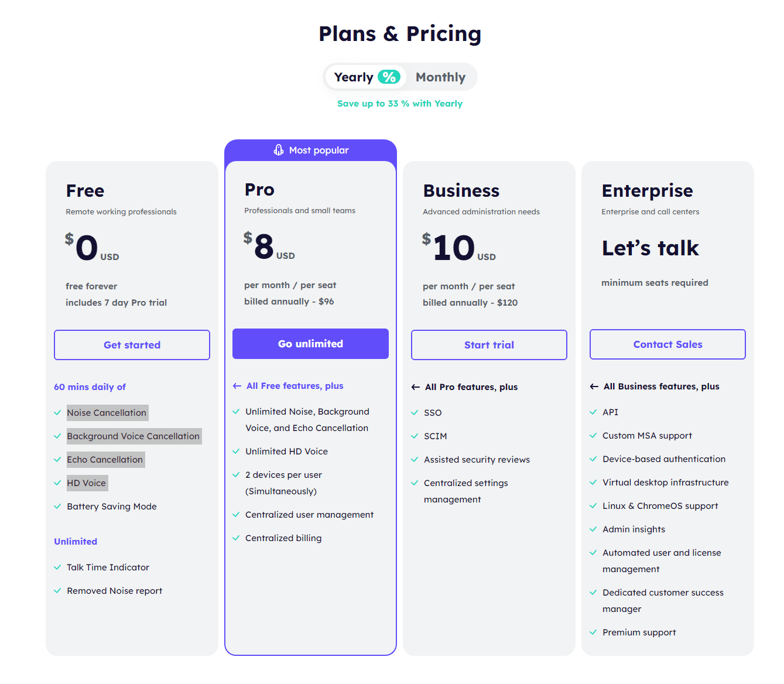Click checkmark next to Battery Saving Mode
This screenshot has width=784, height=684.
(57, 507)
